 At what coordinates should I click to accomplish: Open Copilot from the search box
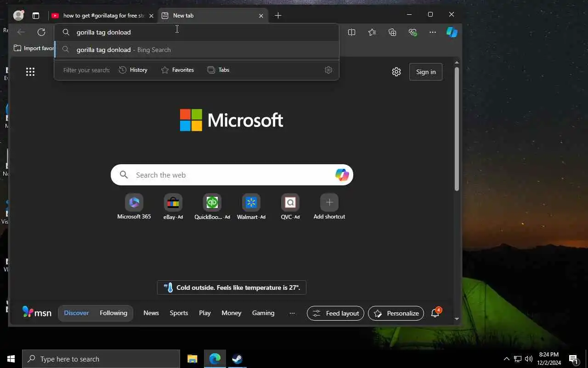(342, 175)
